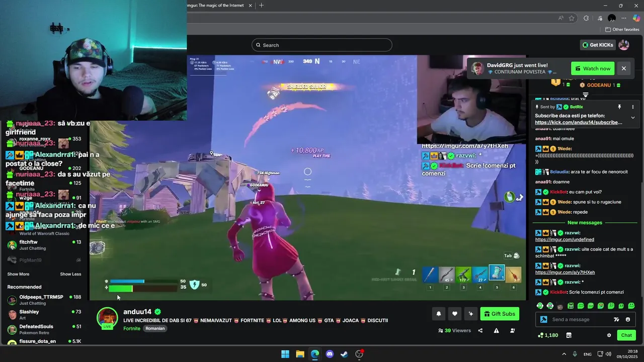The width and height of the screenshot is (644, 362).
Task: Open three-dot menu on pinned message
Action: tap(633, 107)
